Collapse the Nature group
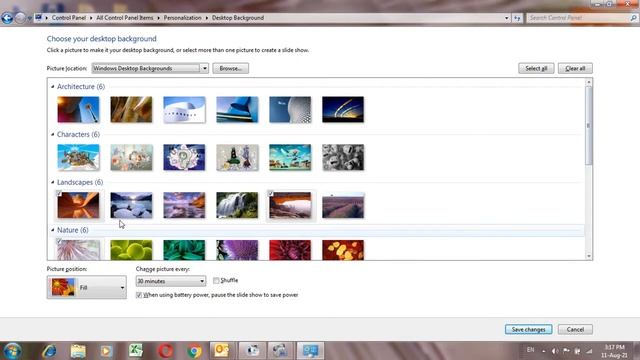Viewport: 640px width, 360px height. coord(53,230)
